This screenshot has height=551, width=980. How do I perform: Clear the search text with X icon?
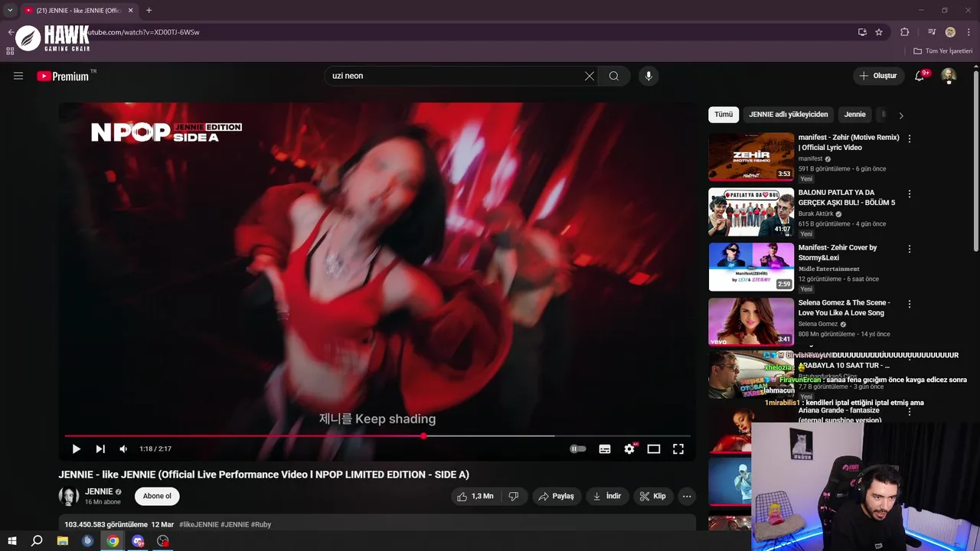pyautogui.click(x=589, y=76)
